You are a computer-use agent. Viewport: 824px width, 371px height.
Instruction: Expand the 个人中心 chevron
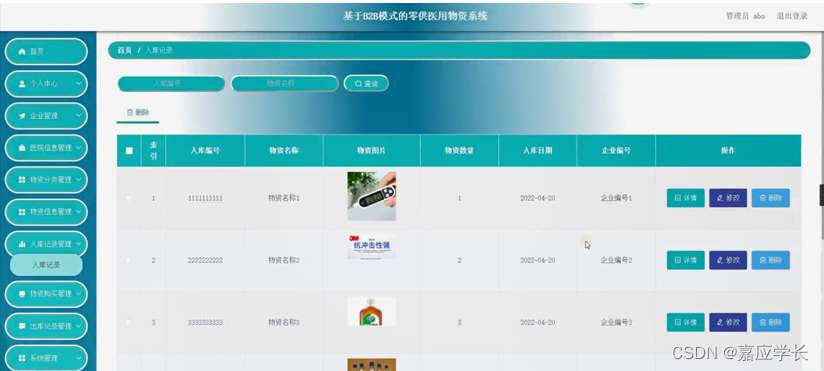[x=78, y=84]
